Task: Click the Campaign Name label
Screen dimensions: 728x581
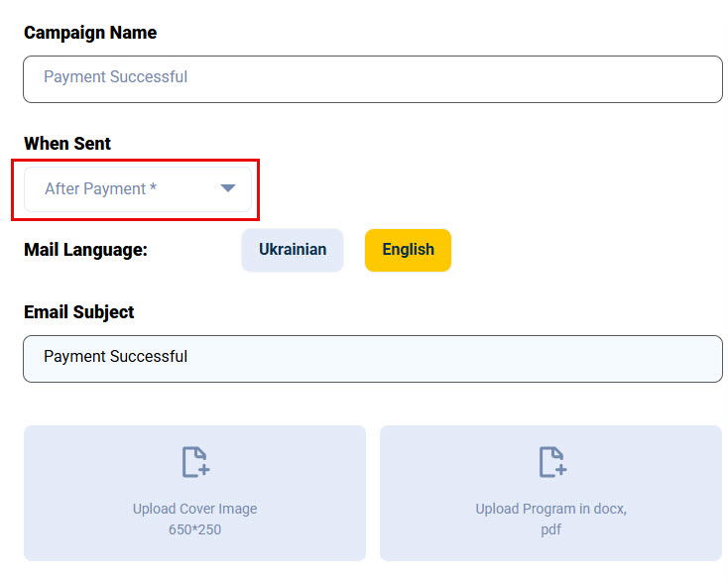Action: tap(90, 33)
